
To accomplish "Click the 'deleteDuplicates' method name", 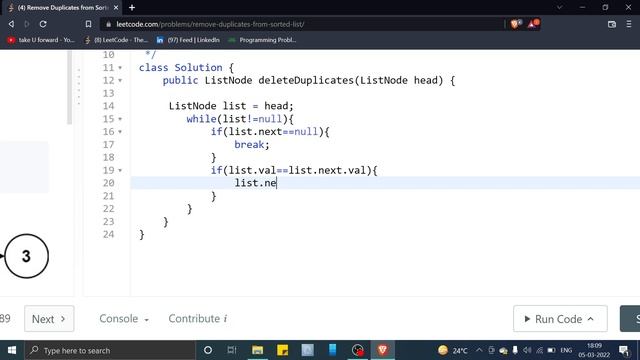I will click(x=306, y=80).
